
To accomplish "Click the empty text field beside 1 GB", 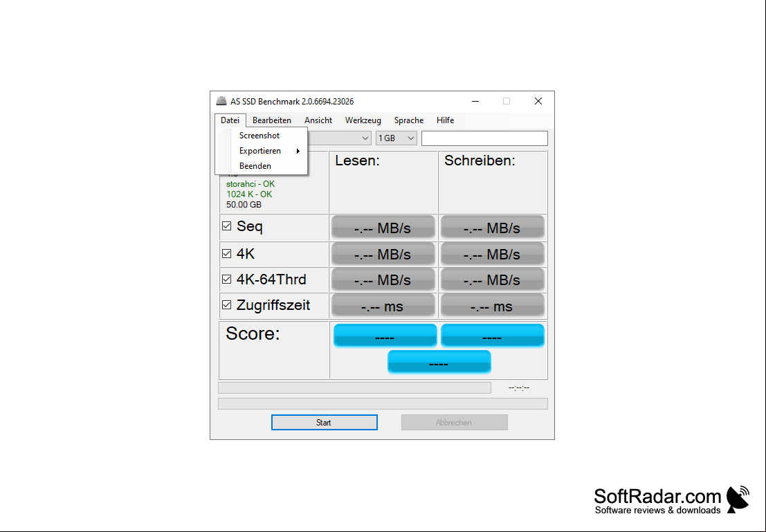I will [484, 138].
